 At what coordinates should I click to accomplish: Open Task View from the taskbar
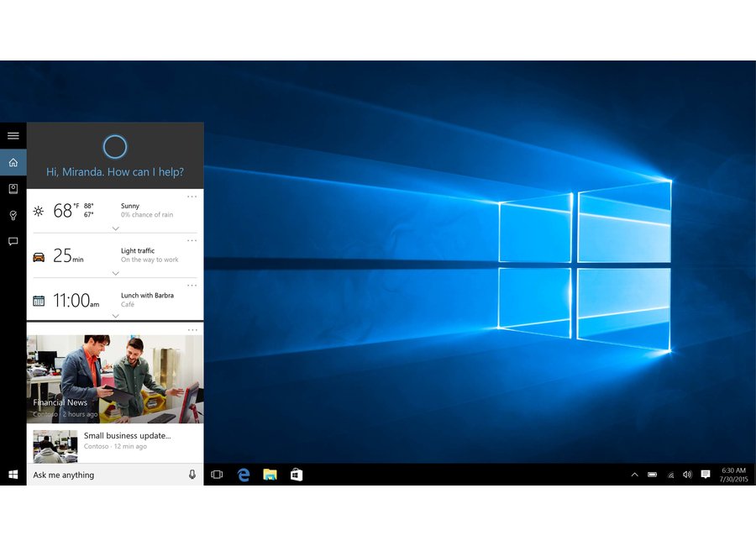coord(217,475)
